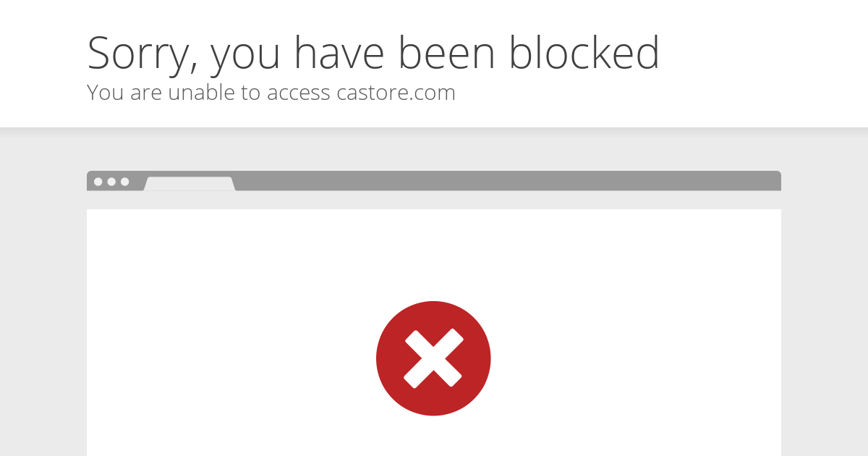This screenshot has width=868, height=456.
Task: Select the light tab in illustrated browser bar
Action: tap(190, 184)
